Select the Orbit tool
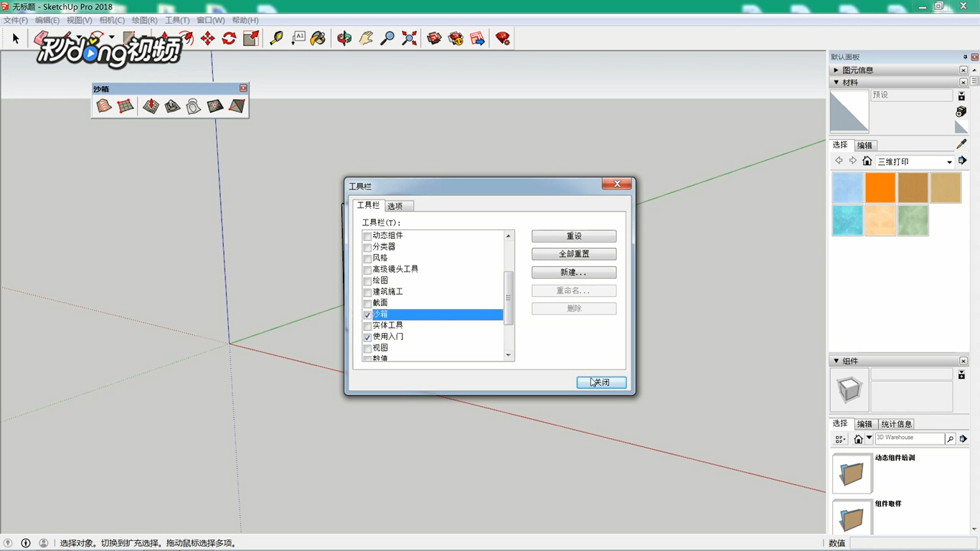 344,39
